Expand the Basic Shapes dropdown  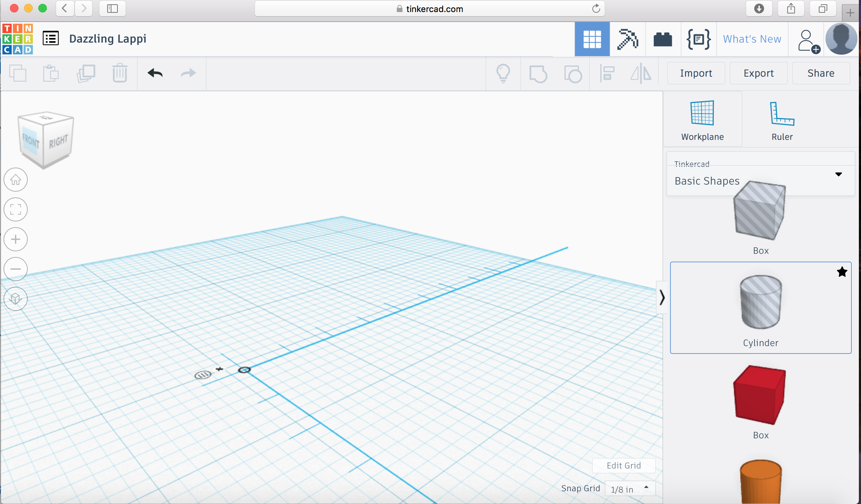(x=761, y=174)
